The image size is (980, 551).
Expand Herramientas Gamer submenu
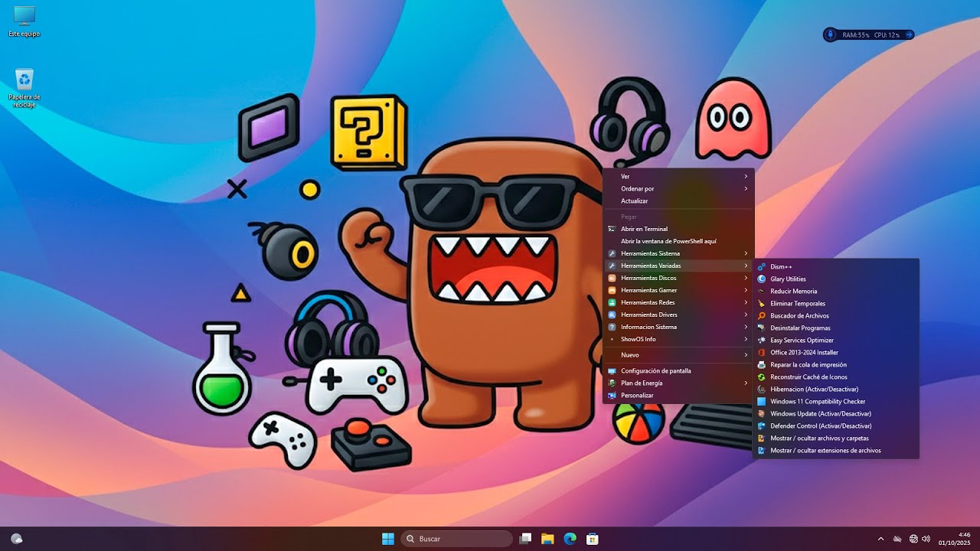point(678,290)
